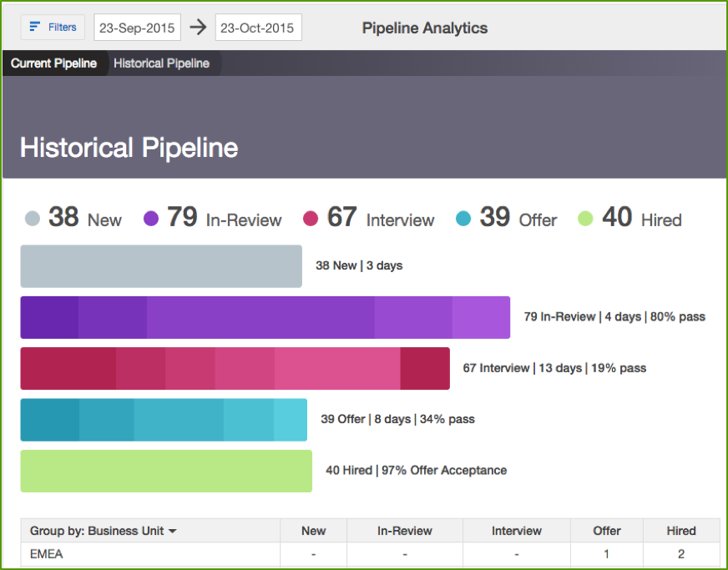Viewport: 728px width, 570px height.
Task: Click the teal Offer stage bar
Action: click(x=164, y=420)
